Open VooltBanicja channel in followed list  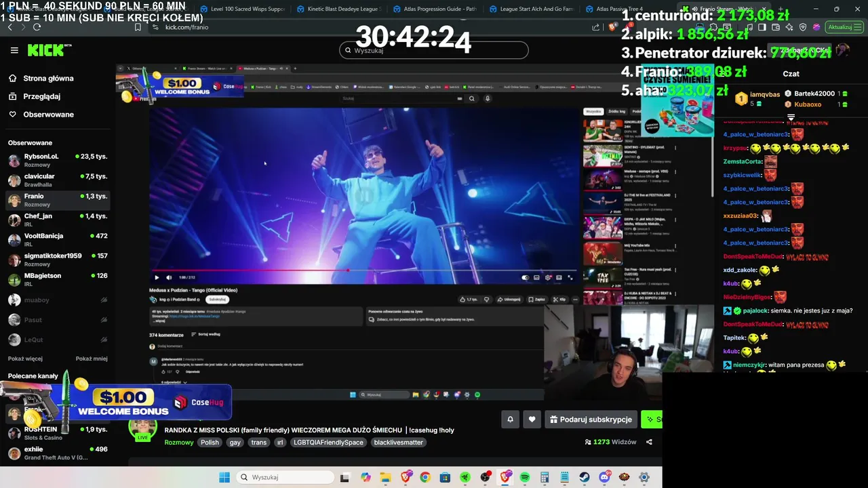(x=57, y=240)
